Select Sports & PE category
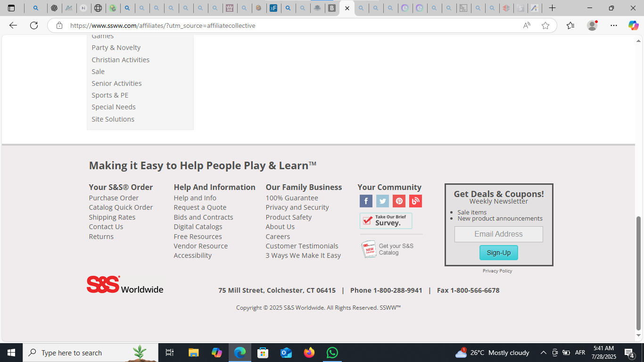 click(110, 95)
